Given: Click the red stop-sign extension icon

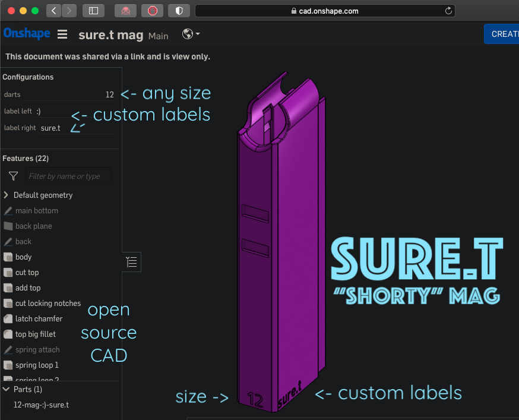Looking at the screenshot, I should point(152,11).
